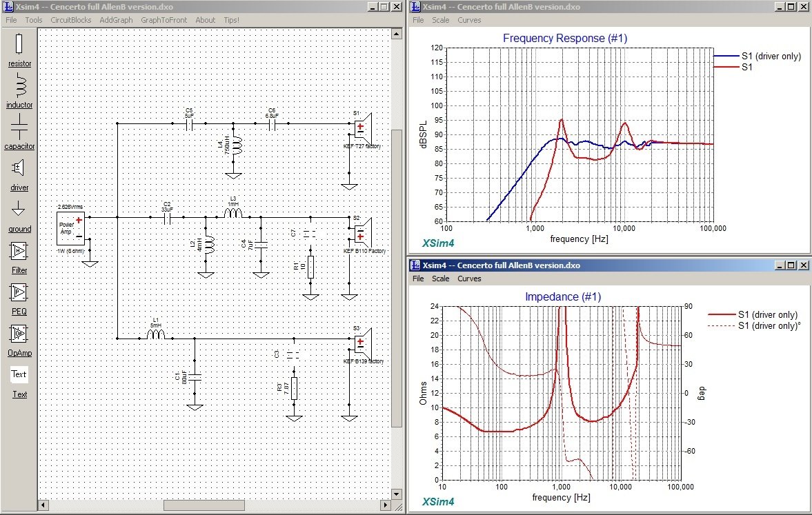Click the 'KEF T27 factory' driver label
Screen dimensions: 812x515
coord(362,146)
